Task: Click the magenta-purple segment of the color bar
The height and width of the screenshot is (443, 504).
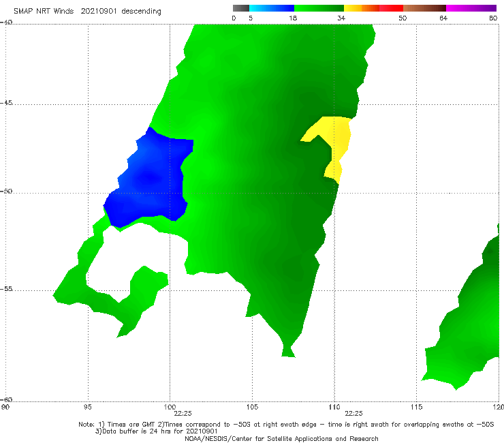Action: click(x=471, y=8)
